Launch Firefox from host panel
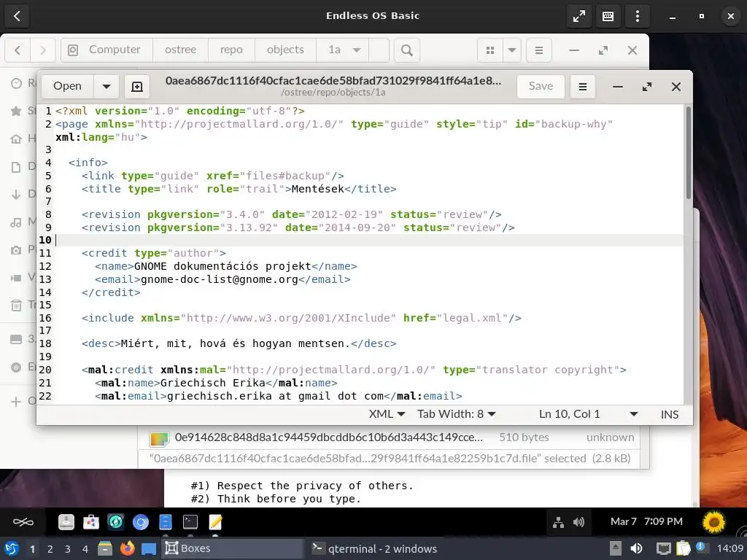This screenshot has width=747, height=560. click(127, 548)
